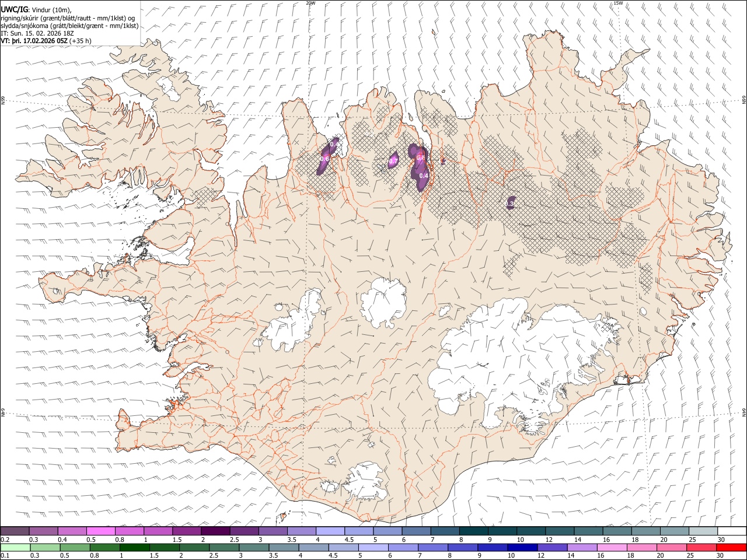Pick the lower scale swatch starting at 14
This screenshot has height=560, width=747.
click(x=582, y=548)
